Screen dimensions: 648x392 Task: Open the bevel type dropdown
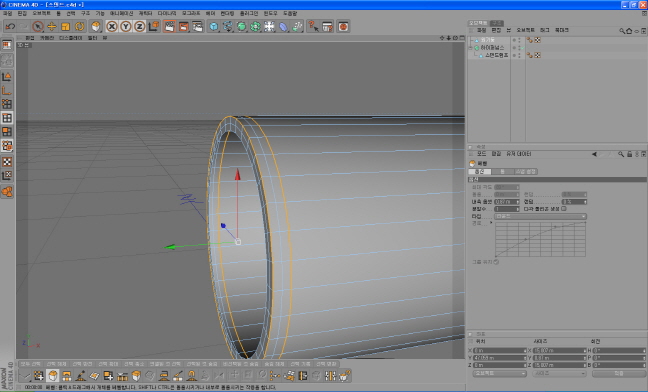(x=541, y=216)
